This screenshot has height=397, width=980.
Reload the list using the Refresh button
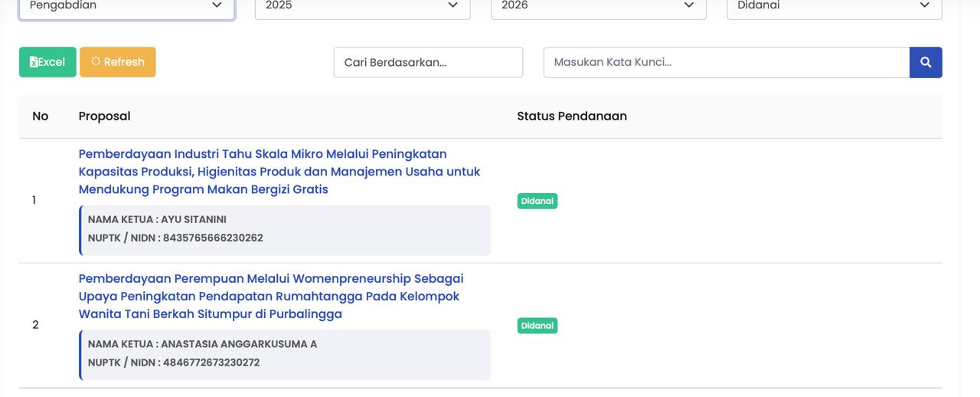[117, 62]
